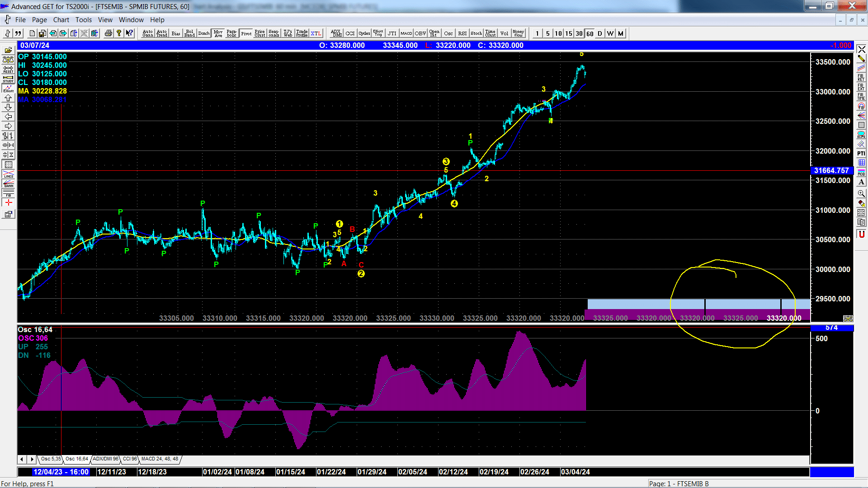Click the Price Cluster study button
The image size is (868, 488).
pos(260,33)
